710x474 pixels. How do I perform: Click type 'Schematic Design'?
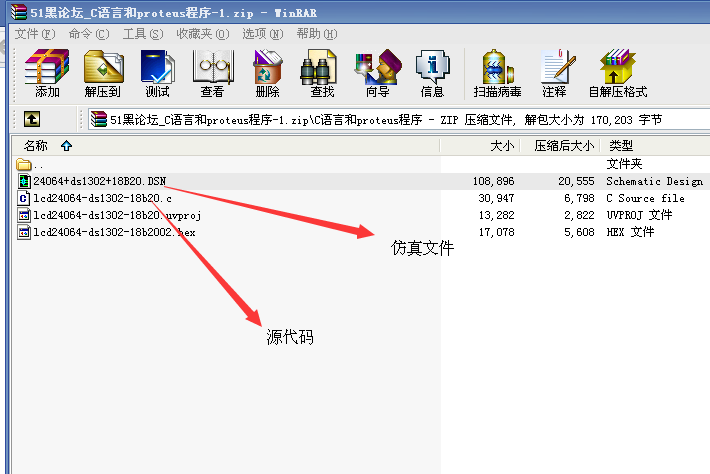655,182
